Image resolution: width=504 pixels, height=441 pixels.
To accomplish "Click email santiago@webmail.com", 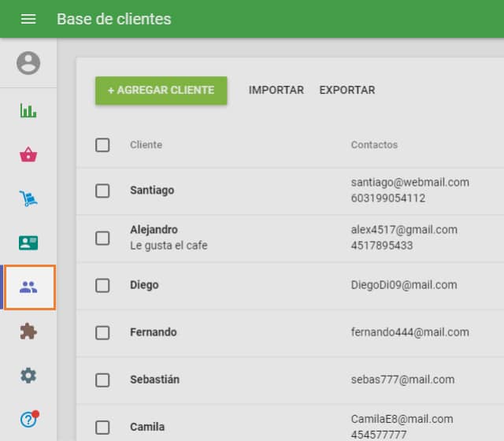I will pyautogui.click(x=409, y=183).
